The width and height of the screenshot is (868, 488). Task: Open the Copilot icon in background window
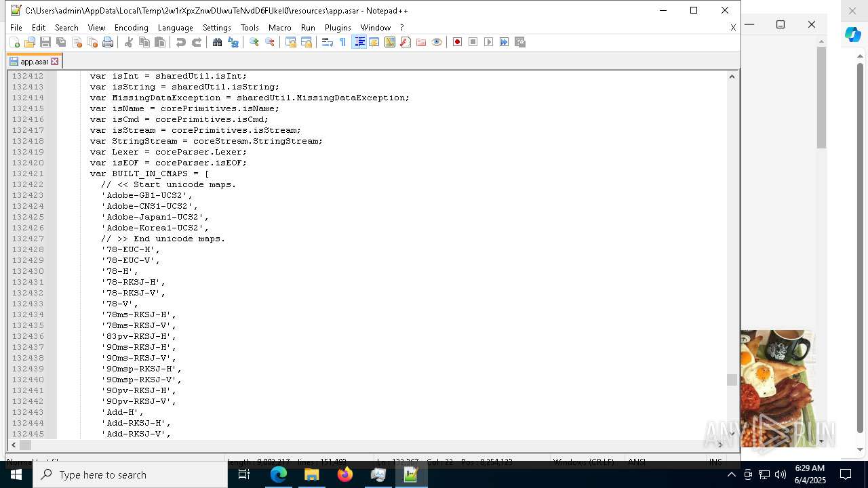click(x=852, y=35)
